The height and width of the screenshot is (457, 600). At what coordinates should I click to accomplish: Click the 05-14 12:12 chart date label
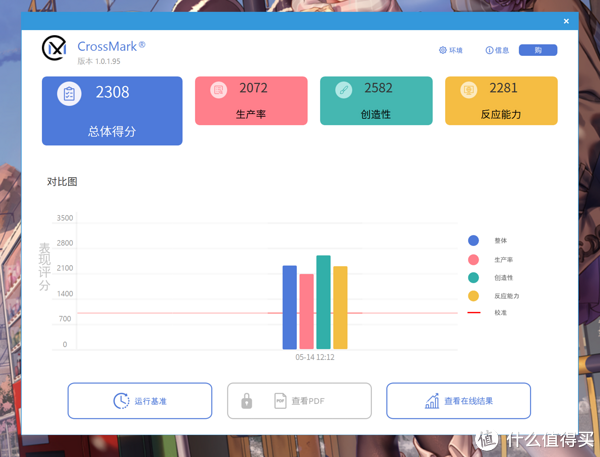coord(315,357)
